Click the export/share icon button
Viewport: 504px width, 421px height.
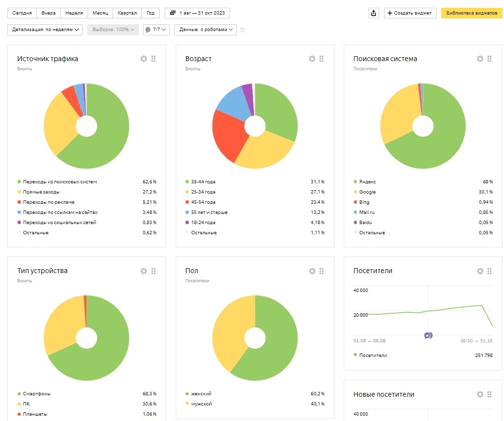373,13
